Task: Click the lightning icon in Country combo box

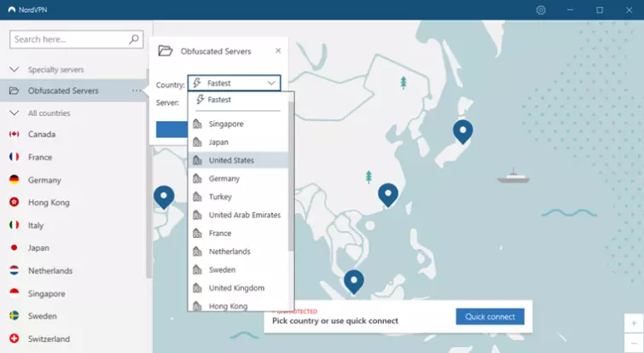Action: (x=197, y=83)
